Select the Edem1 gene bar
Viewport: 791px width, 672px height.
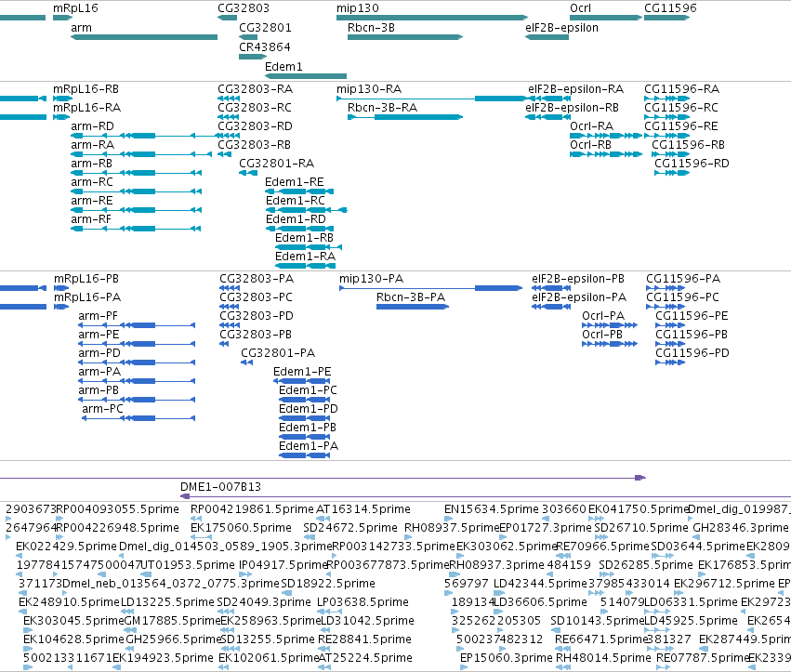point(306,76)
